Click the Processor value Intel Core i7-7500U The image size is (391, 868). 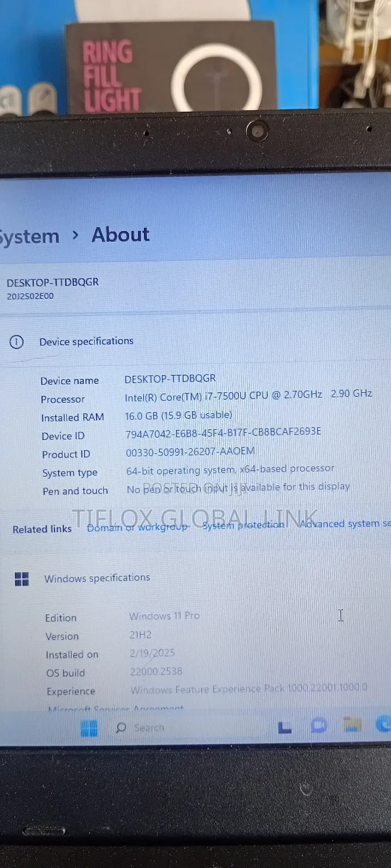(248, 395)
